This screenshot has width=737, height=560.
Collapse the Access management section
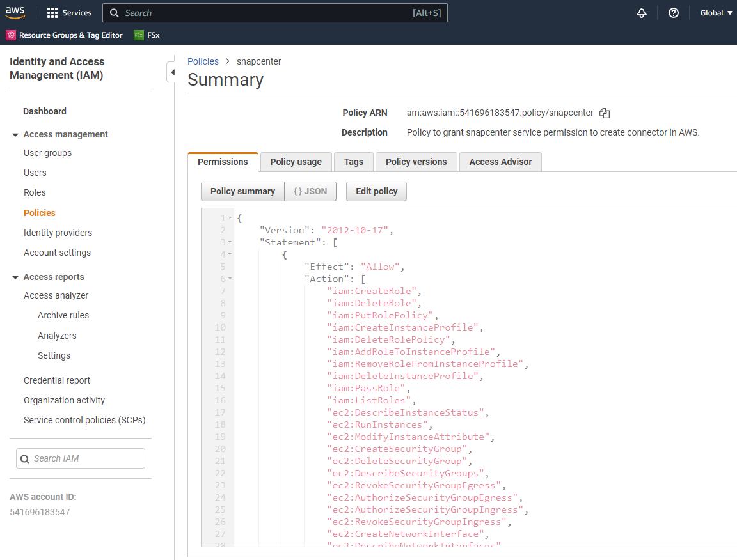[15, 135]
